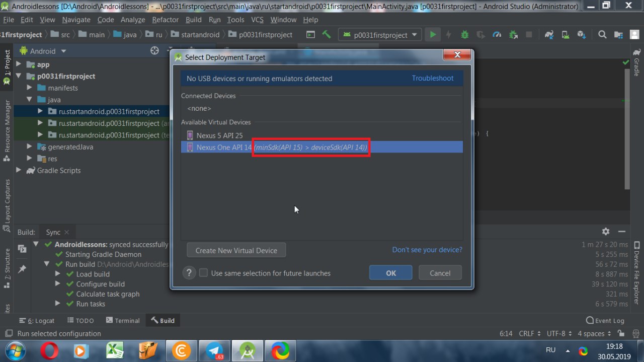This screenshot has width=644, height=362.
Task: Click the Apply Changes lightning icon
Action: coord(448,35)
